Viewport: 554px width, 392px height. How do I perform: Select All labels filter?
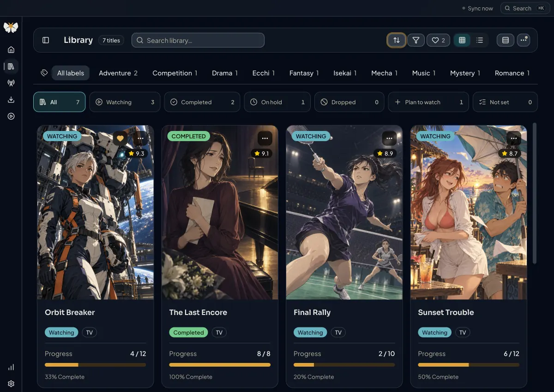pyautogui.click(x=71, y=73)
